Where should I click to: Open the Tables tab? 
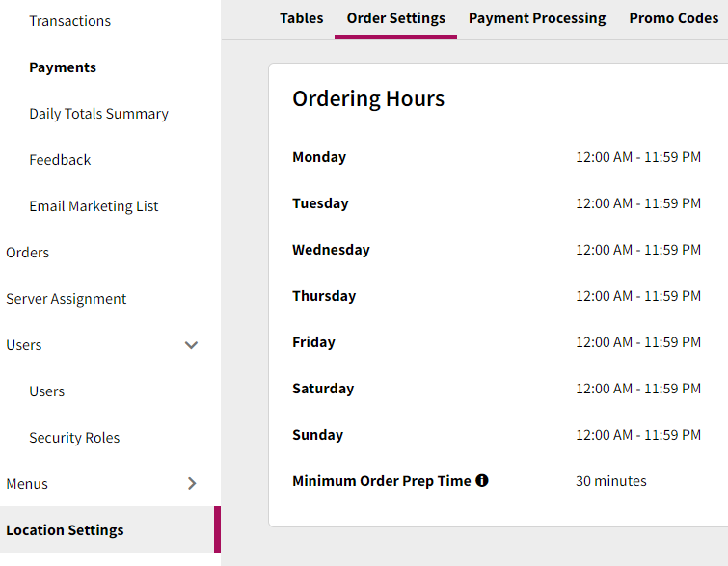point(301,18)
